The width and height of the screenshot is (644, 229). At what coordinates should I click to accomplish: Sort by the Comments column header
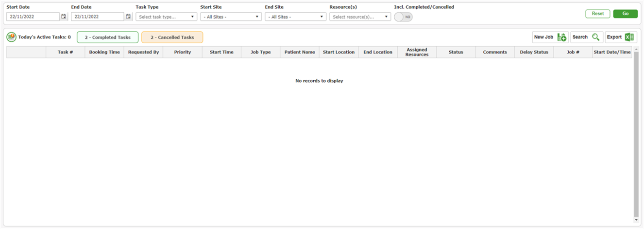tap(495, 52)
